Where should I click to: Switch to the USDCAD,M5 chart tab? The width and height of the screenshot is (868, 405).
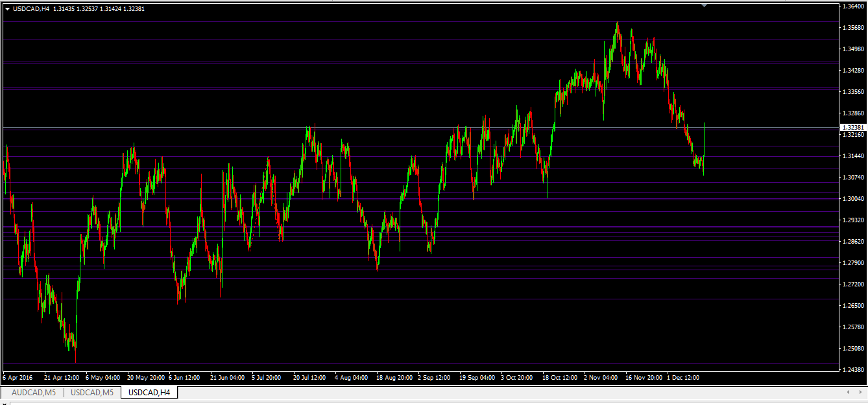pos(92,393)
